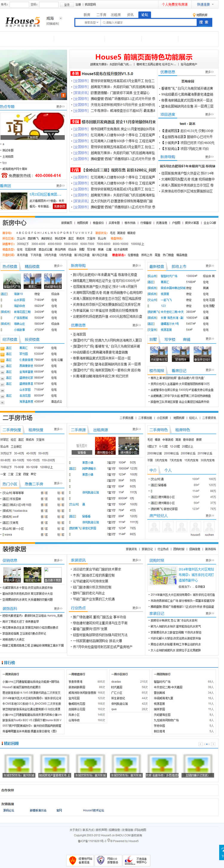Open the 家居风水达人 promo image
Viewport: 224px width, 868px height.
pos(12,575)
